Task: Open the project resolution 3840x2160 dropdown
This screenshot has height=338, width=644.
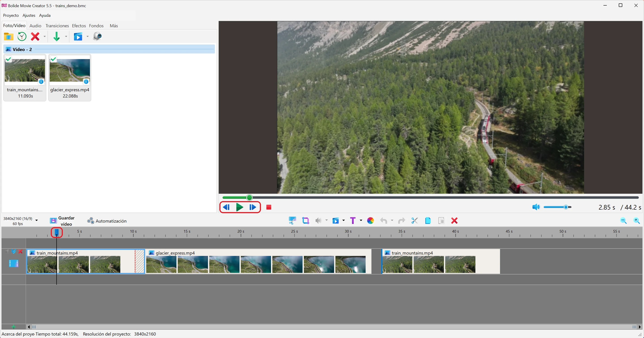Action: pos(36,221)
